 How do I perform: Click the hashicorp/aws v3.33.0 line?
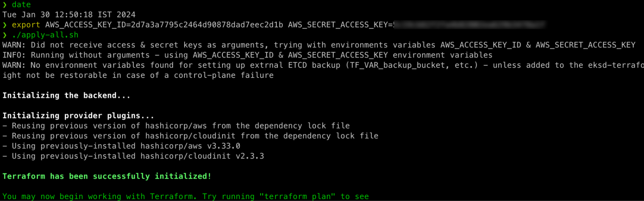click(121, 146)
